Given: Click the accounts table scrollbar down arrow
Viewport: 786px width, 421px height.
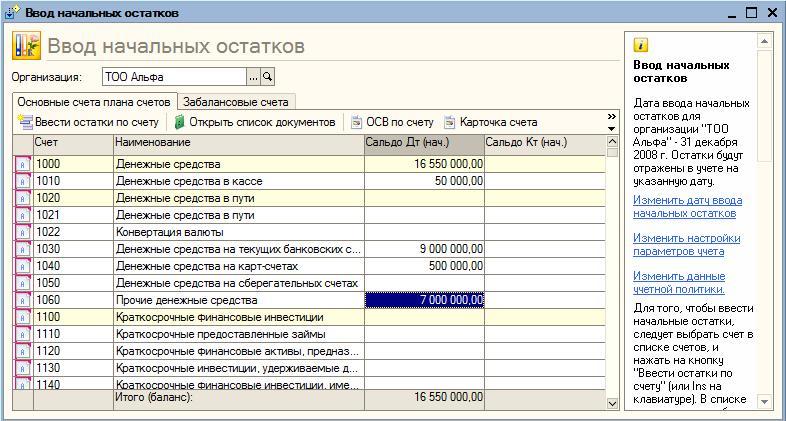Looking at the screenshot, I should click(612, 403).
